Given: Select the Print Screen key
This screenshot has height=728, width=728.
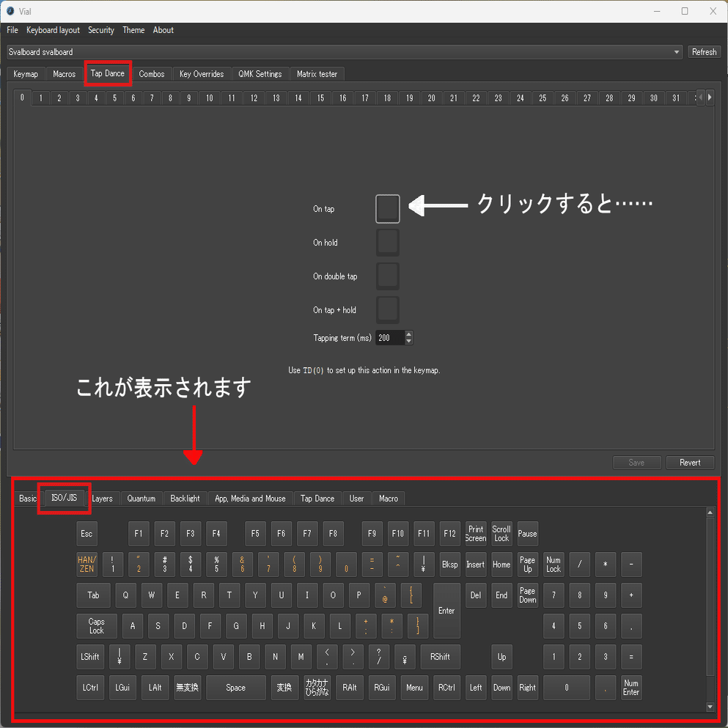Looking at the screenshot, I should (x=476, y=534).
